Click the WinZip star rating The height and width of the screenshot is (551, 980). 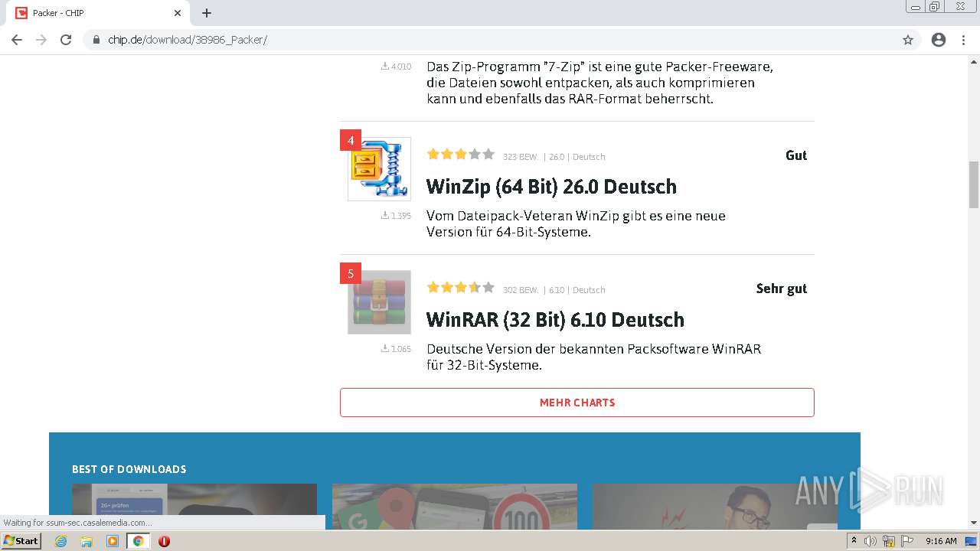(461, 155)
